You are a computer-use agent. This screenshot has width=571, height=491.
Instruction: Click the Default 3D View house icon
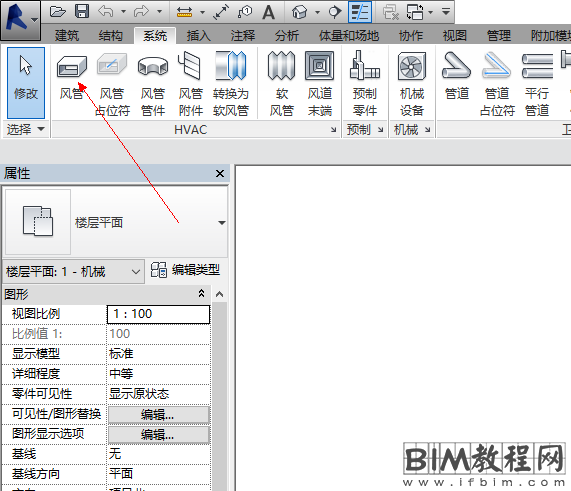pos(299,12)
